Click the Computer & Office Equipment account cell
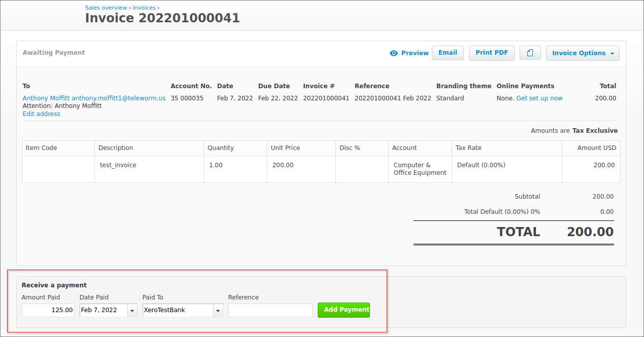Viewport: 644px width, 337px height. tap(420, 169)
